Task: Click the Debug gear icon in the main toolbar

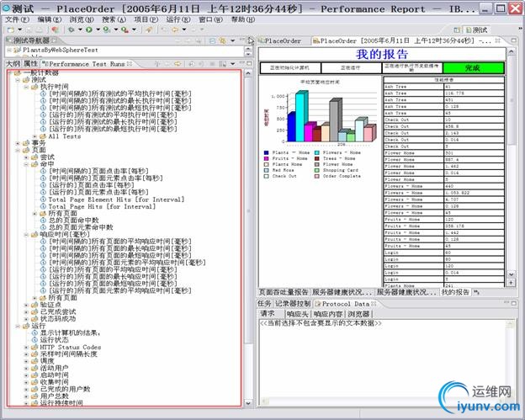Action: [x=72, y=29]
